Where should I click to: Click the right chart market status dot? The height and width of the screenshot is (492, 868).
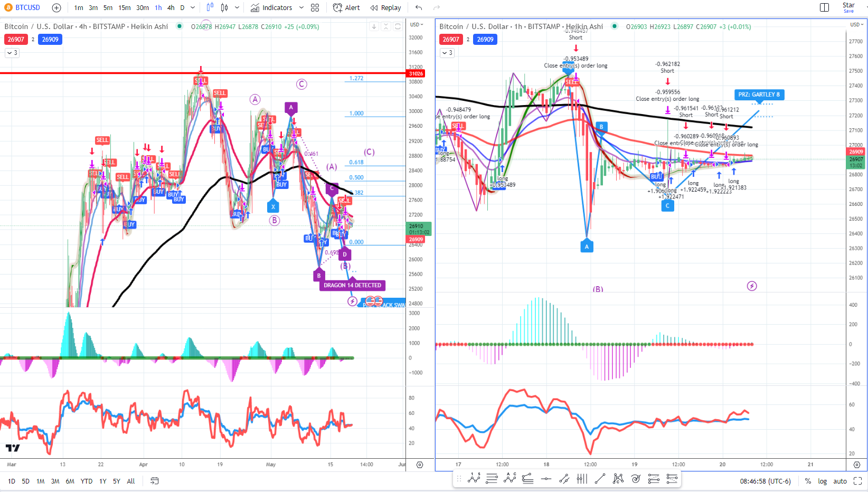614,26
